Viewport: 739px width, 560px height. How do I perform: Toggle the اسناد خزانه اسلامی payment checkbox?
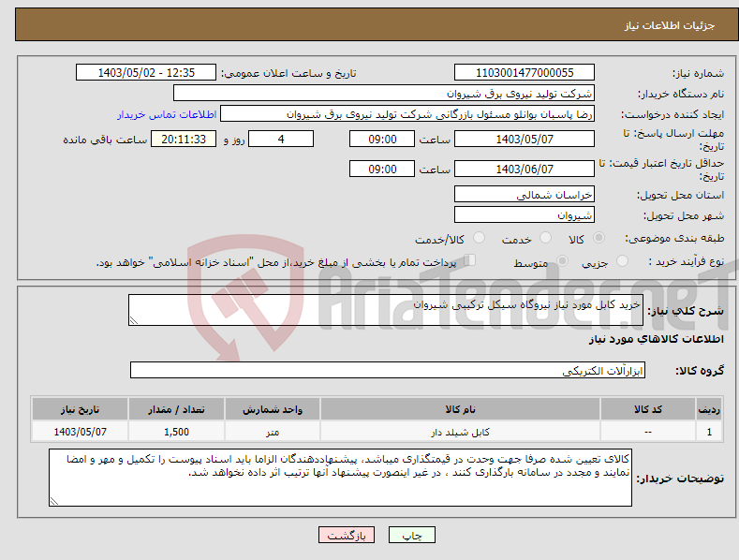coord(470,259)
